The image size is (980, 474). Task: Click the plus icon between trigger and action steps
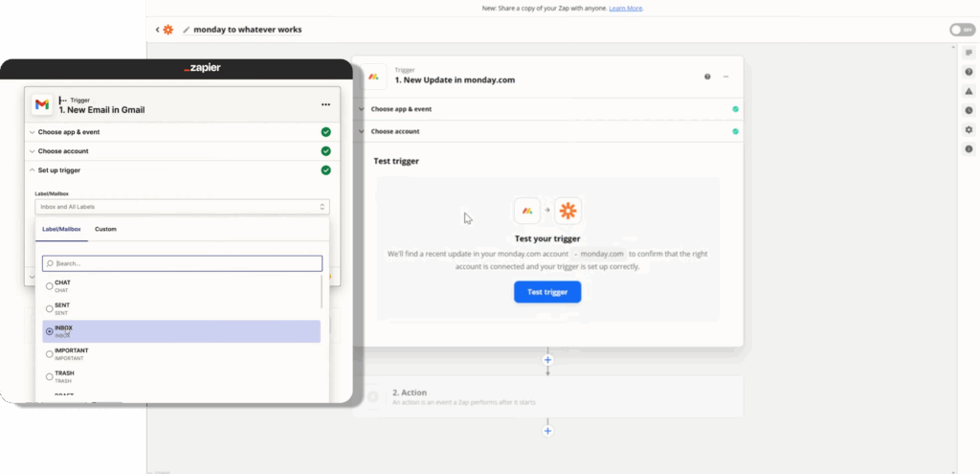[x=547, y=359]
